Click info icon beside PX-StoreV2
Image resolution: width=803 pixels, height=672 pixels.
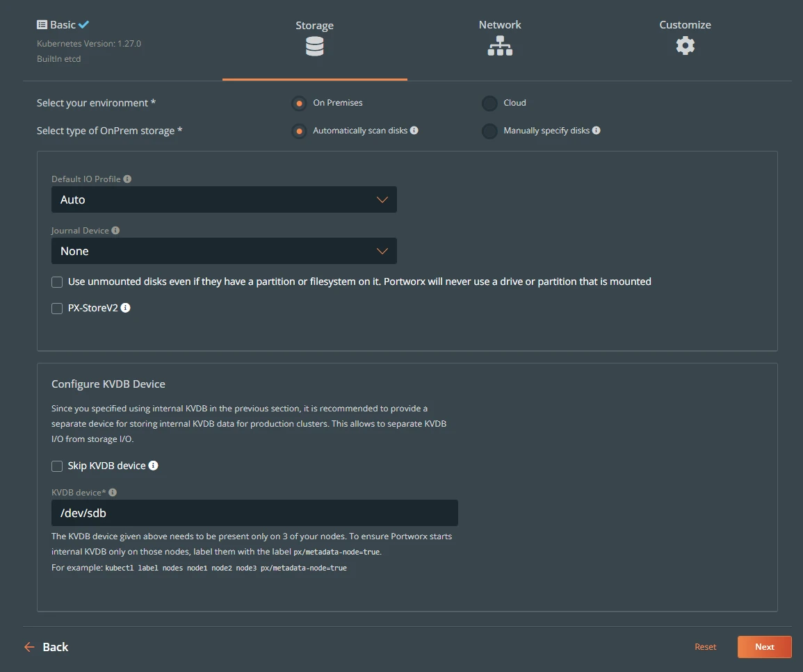(125, 308)
